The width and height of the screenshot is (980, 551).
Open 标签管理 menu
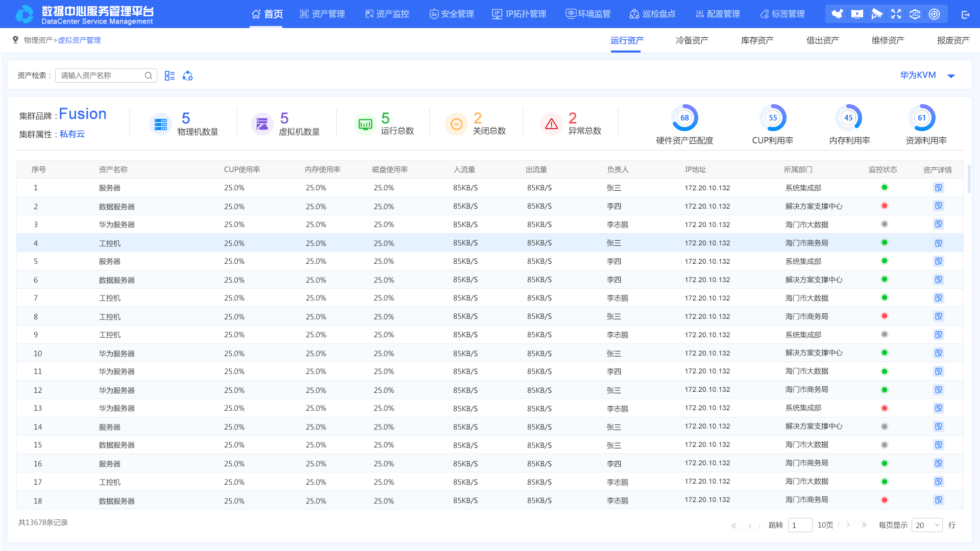pyautogui.click(x=782, y=14)
